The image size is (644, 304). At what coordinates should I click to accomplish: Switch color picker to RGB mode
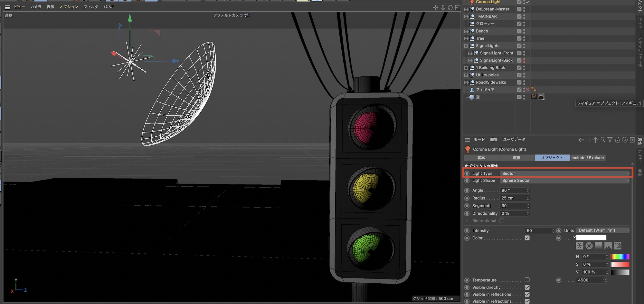617,246
